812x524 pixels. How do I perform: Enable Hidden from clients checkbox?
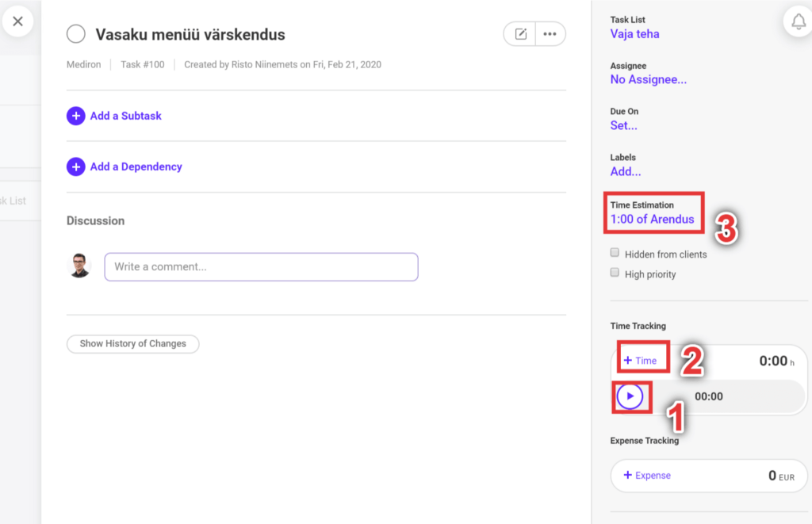(615, 253)
